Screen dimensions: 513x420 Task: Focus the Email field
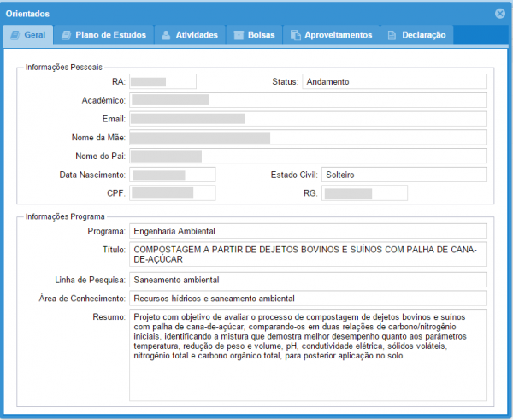308,119
